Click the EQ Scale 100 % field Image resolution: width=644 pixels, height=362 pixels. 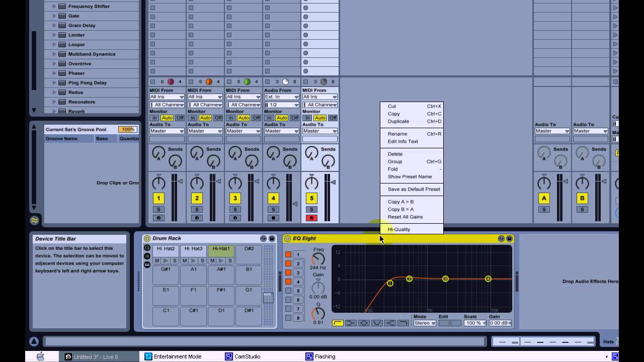[x=475, y=323]
